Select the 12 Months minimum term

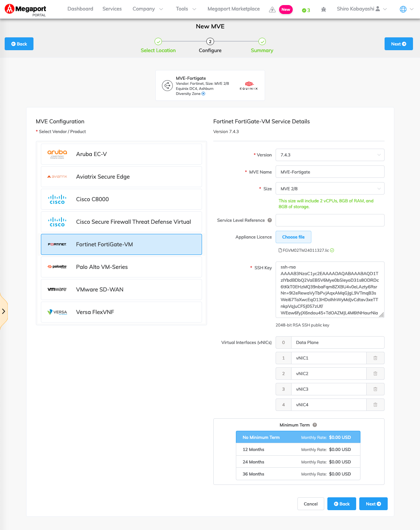(298, 449)
